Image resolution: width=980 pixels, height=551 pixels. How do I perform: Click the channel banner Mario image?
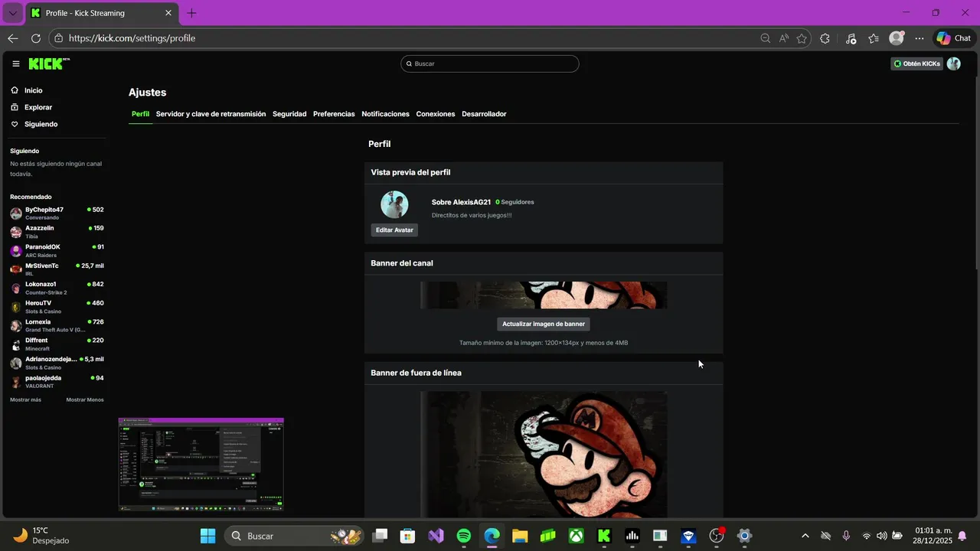pos(544,295)
